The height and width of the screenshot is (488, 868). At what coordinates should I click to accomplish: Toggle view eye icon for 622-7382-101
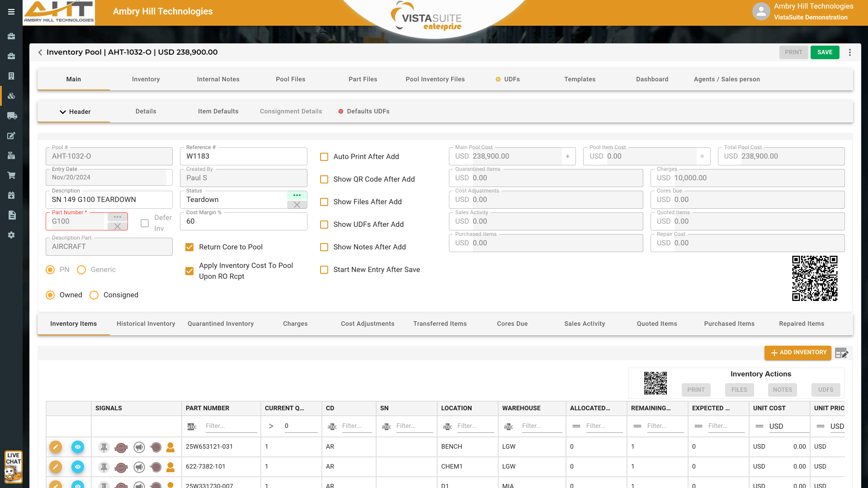point(78,467)
